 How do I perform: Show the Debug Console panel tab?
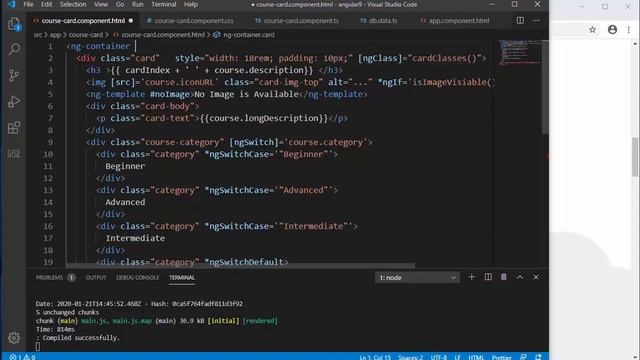point(138,278)
